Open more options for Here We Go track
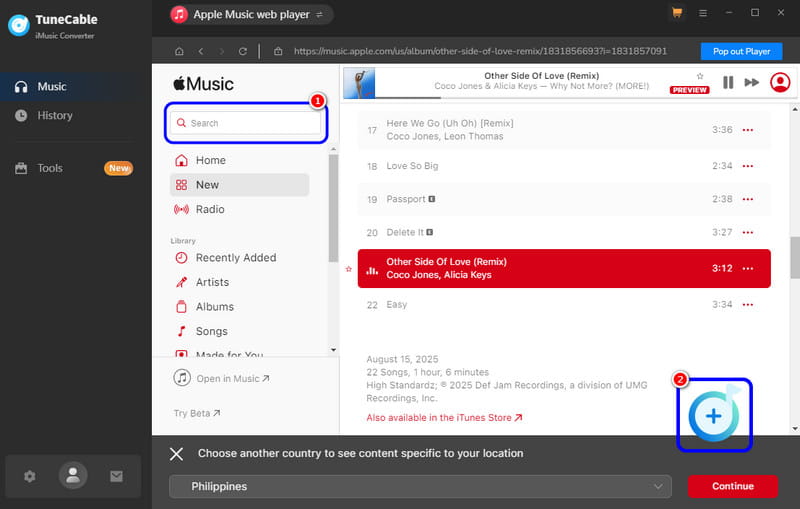Image resolution: width=800 pixels, height=509 pixels. pos(748,130)
